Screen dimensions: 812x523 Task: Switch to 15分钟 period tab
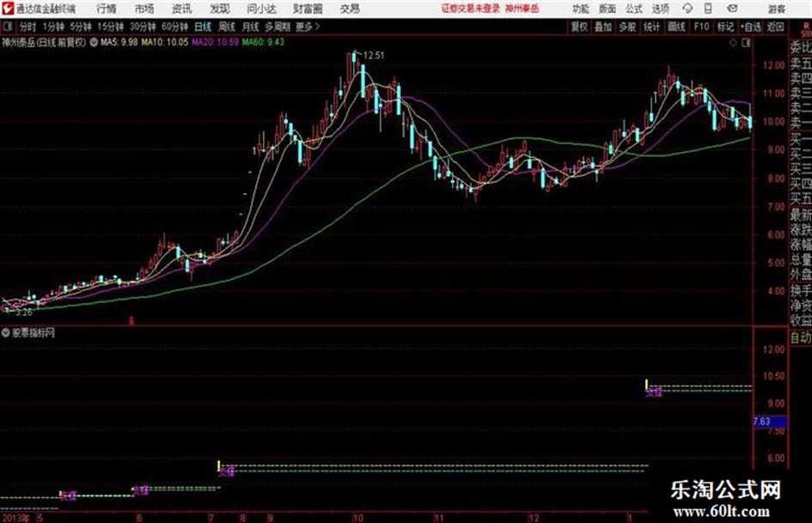(x=110, y=27)
